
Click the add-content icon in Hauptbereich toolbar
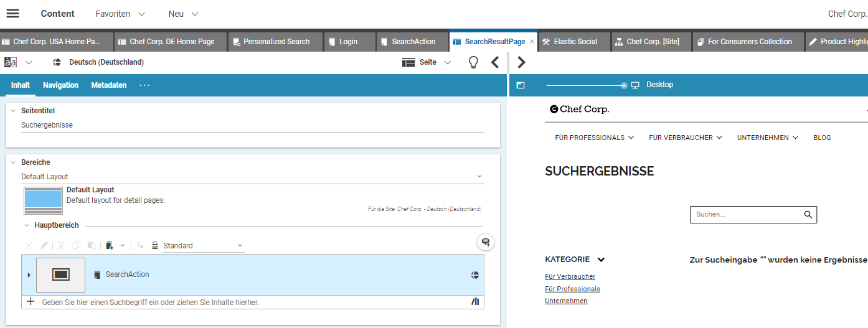pyautogui.click(x=110, y=246)
